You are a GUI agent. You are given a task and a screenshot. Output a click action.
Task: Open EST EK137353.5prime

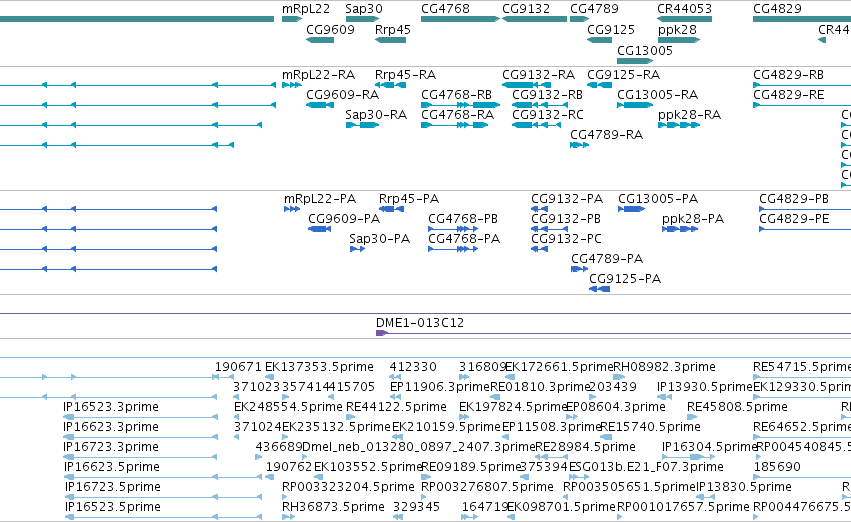point(269,377)
